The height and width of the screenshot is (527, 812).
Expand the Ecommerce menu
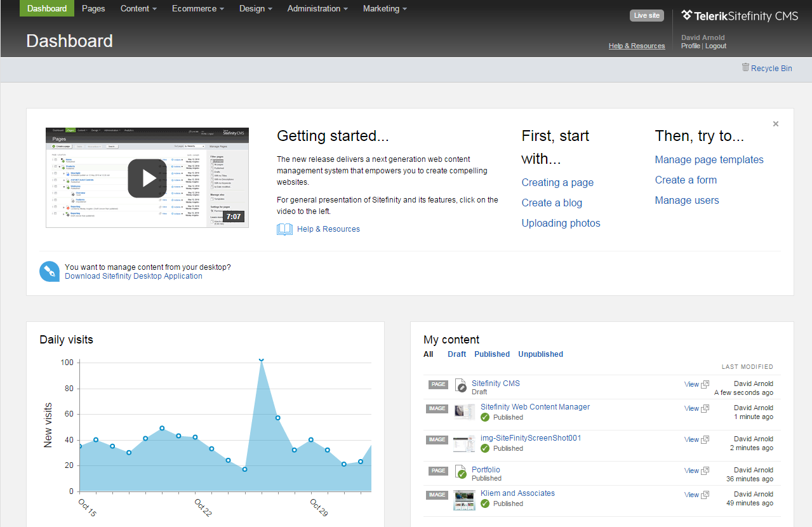(198, 8)
